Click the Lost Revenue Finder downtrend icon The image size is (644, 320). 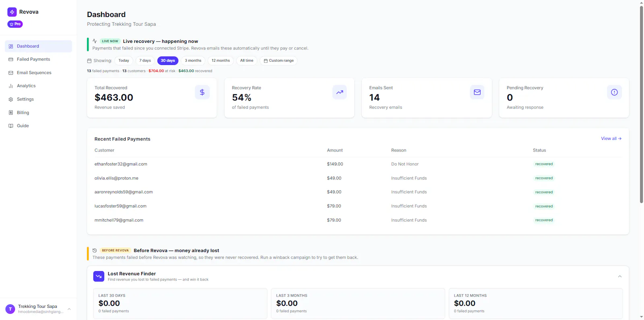pos(99,276)
